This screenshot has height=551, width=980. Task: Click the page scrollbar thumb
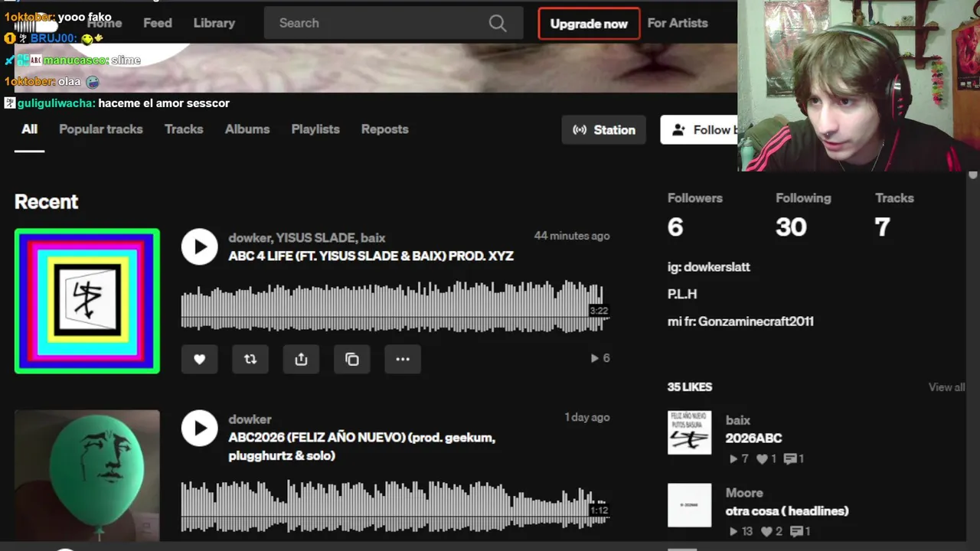973,175
